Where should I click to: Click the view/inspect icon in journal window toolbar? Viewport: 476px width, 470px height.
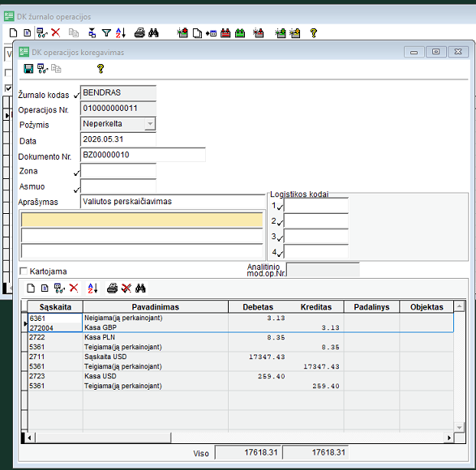point(42,32)
